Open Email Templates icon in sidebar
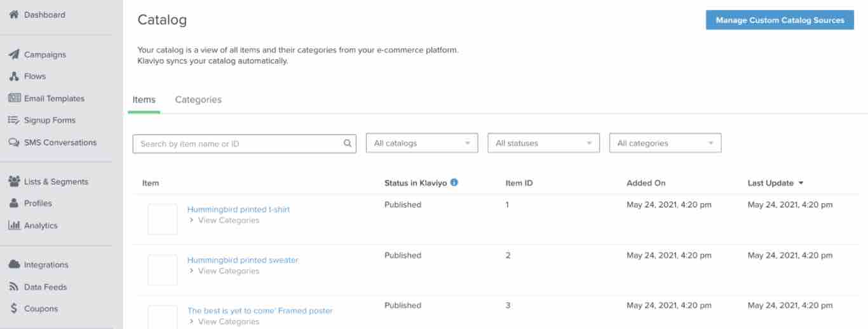 13,98
